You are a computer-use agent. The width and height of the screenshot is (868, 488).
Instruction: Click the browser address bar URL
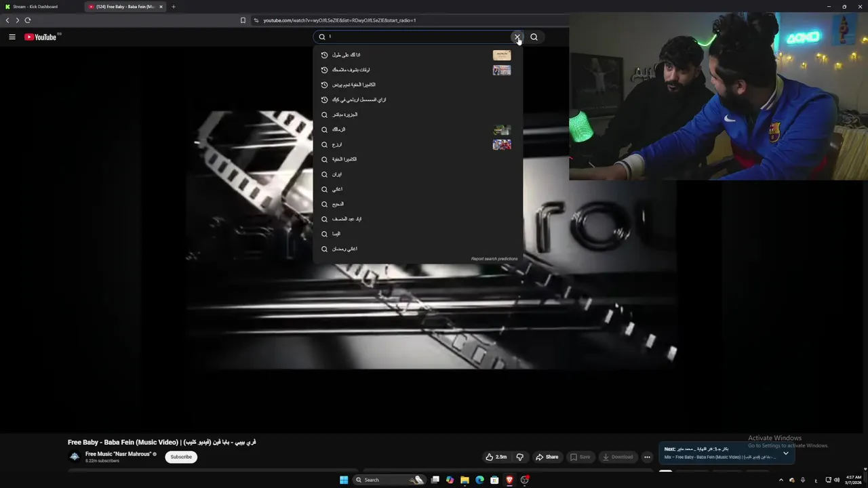[340, 20]
